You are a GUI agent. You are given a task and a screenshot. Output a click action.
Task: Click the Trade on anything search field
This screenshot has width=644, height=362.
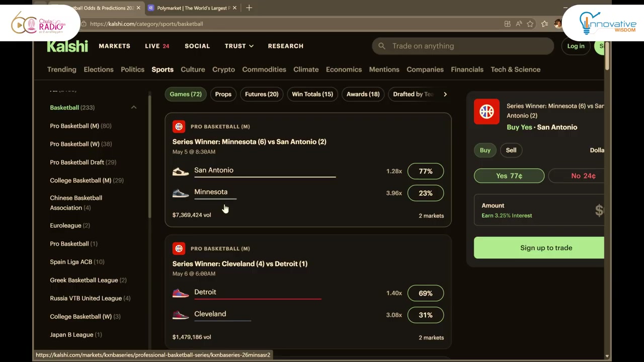coord(463,46)
